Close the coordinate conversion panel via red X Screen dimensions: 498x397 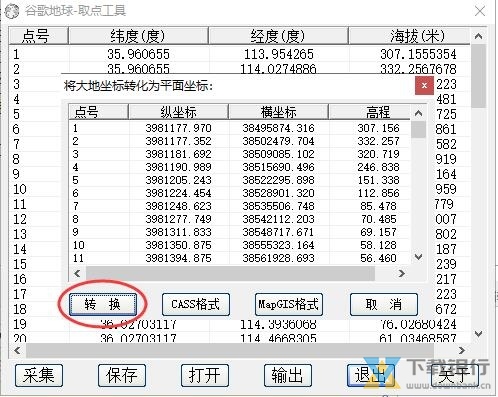(424, 86)
